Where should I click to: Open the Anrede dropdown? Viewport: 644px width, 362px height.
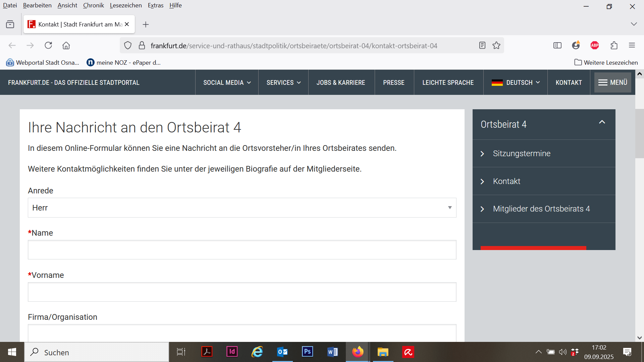[x=242, y=208]
